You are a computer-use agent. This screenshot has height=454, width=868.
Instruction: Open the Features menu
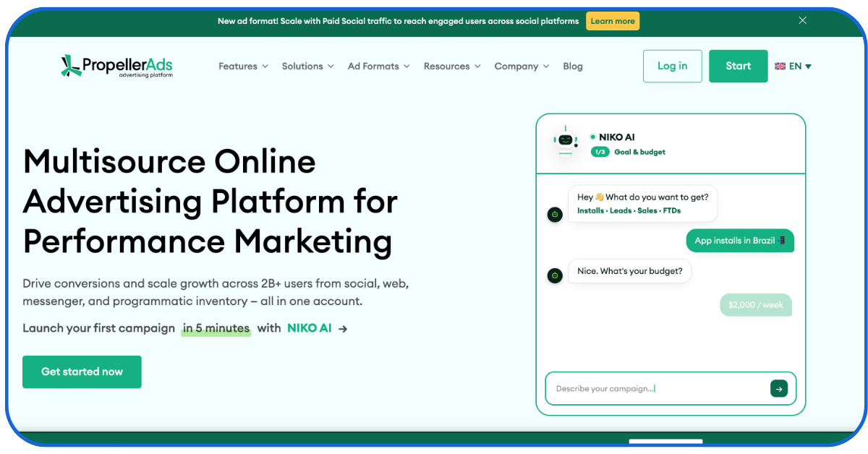(x=243, y=66)
